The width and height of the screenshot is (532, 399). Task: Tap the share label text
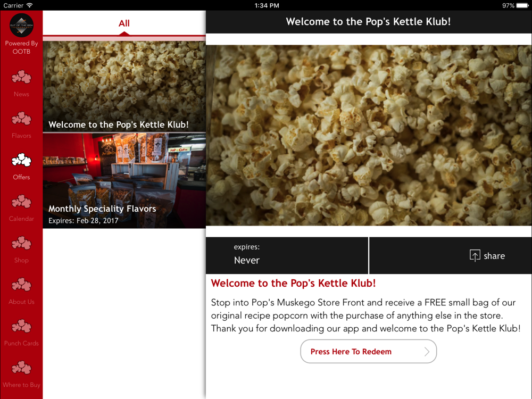494,256
